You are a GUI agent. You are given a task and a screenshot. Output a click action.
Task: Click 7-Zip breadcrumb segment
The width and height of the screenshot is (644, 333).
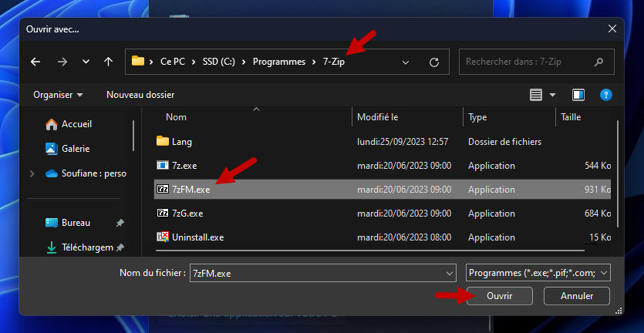[x=333, y=62]
